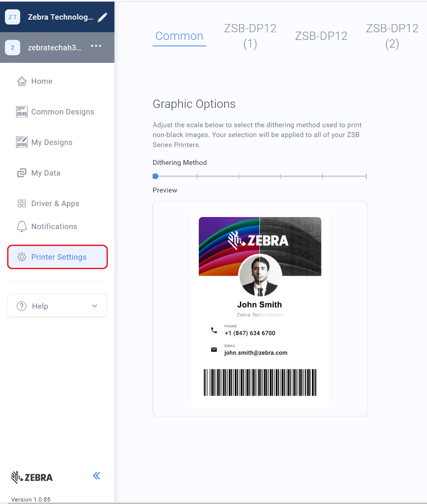
Task: Select the Common tab
Action: (179, 36)
